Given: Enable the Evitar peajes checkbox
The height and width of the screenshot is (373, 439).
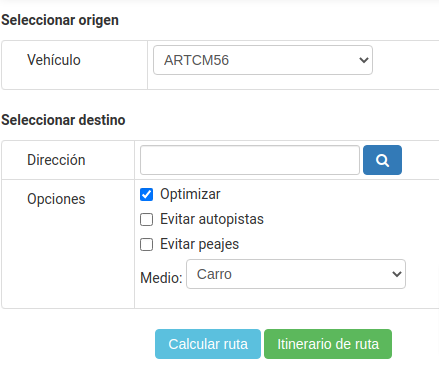Looking at the screenshot, I should [146, 245].
